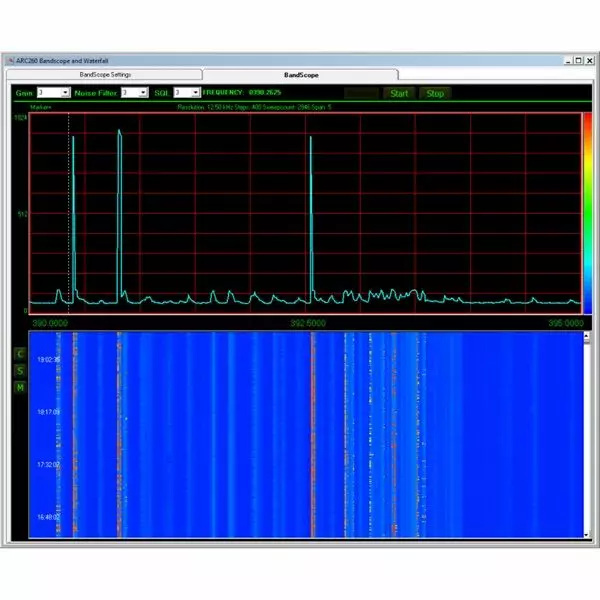Image resolution: width=600 pixels, height=600 pixels.
Task: Open the Gain dropdown
Action: coord(65,92)
